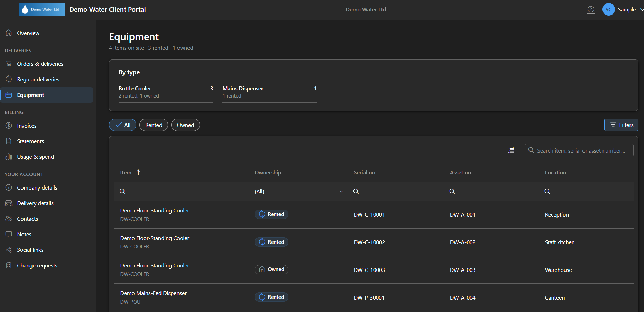Click the Overview home icon
Viewport: 644px width, 312px height.
(9, 33)
